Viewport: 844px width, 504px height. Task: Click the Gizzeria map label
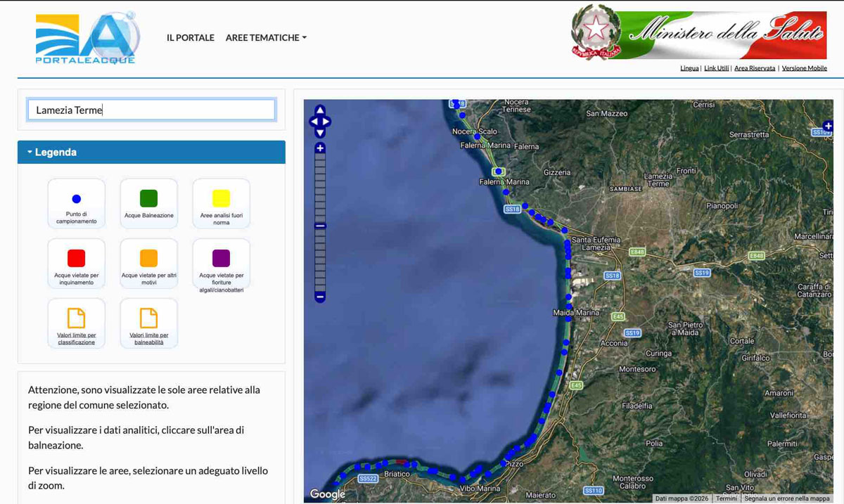[x=557, y=172]
